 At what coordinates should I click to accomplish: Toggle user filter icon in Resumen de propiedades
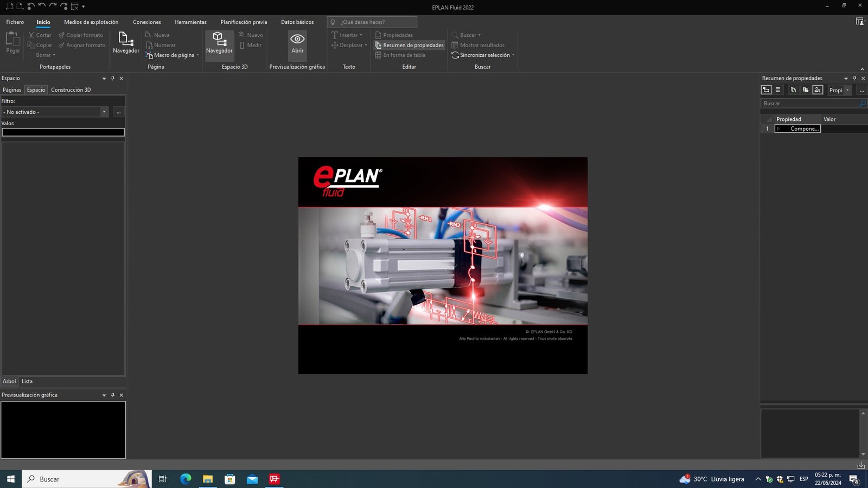tap(818, 90)
